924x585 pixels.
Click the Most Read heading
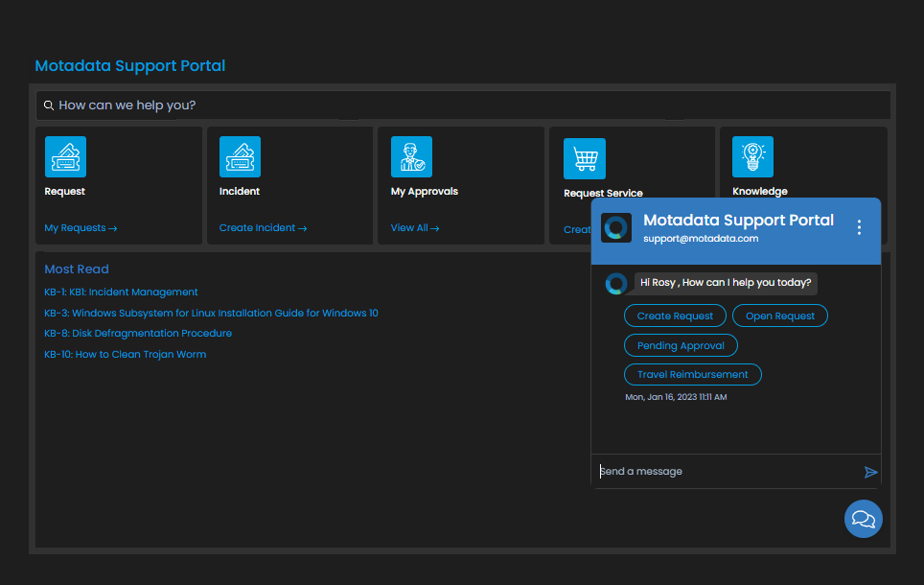coord(77,269)
